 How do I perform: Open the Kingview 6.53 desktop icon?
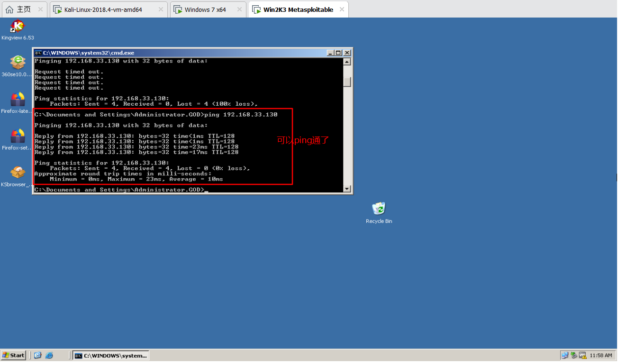point(18,27)
